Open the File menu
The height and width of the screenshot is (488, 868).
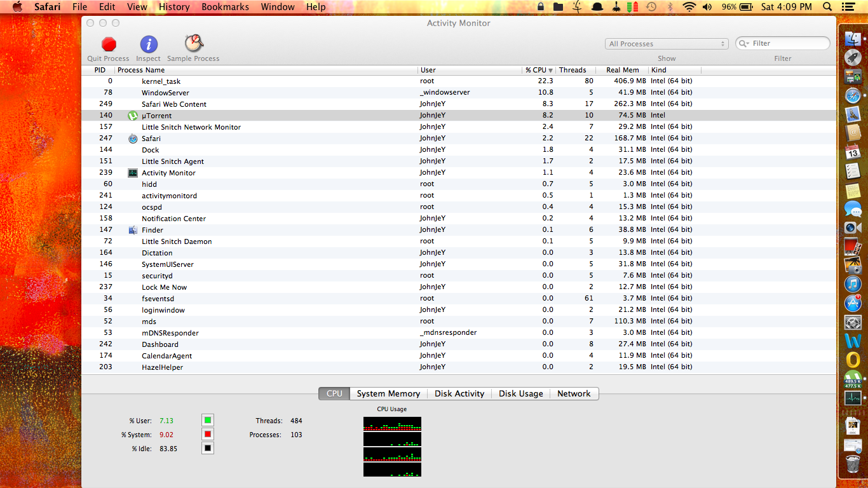click(x=79, y=7)
